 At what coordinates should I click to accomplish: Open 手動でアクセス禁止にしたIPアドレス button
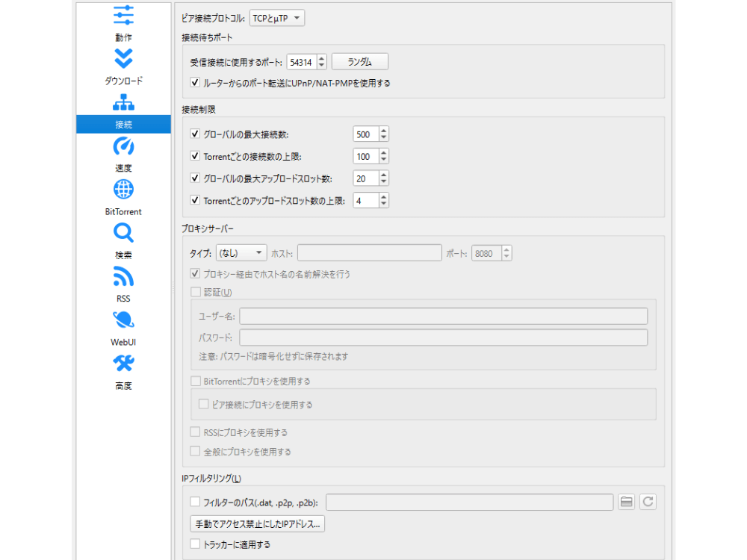(257, 524)
